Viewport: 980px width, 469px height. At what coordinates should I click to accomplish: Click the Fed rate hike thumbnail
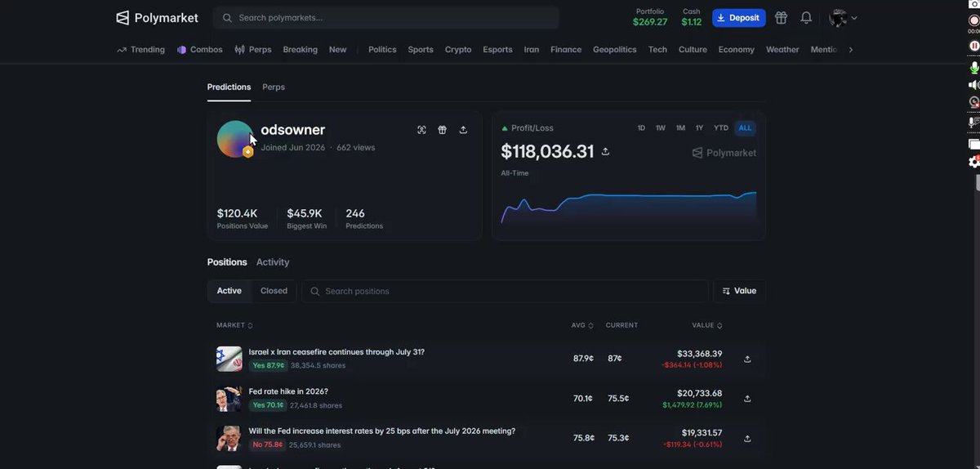click(x=229, y=398)
